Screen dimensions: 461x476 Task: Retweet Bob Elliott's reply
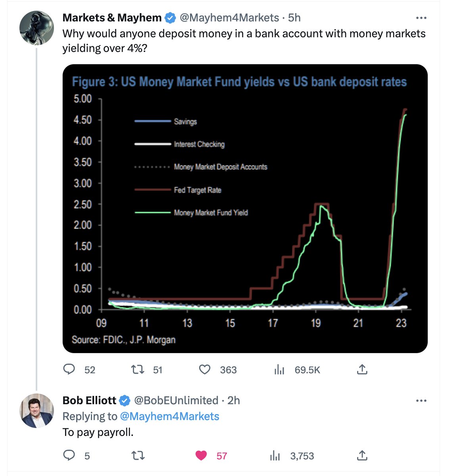(x=138, y=455)
